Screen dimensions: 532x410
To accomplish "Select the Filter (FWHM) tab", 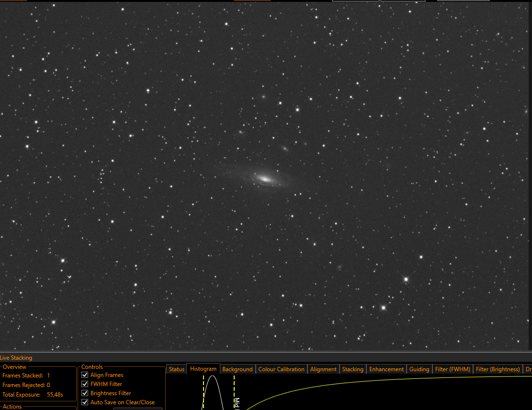I will point(453,369).
